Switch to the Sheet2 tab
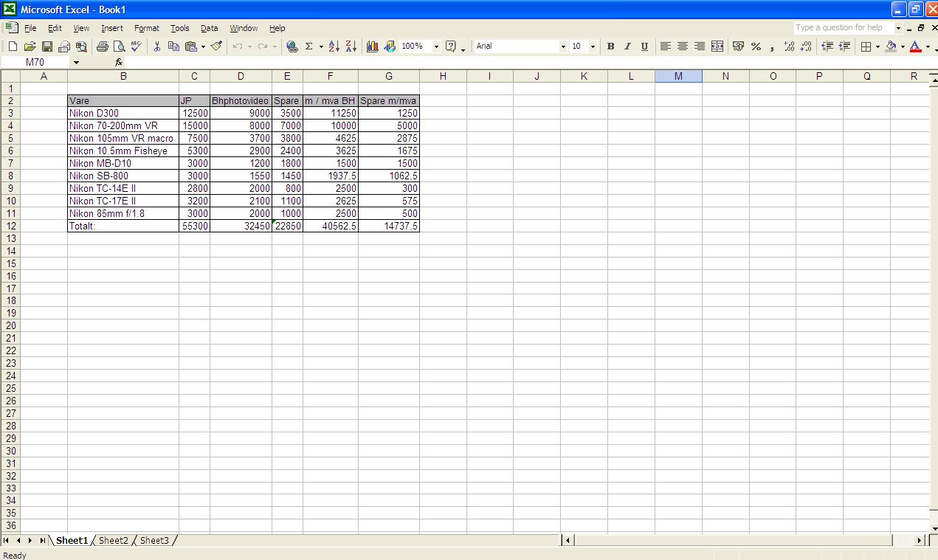Viewport: 938px width, 560px height. point(113,541)
